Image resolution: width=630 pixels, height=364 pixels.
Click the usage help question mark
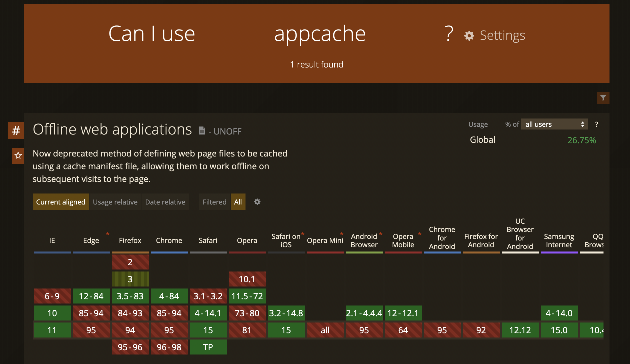point(596,124)
